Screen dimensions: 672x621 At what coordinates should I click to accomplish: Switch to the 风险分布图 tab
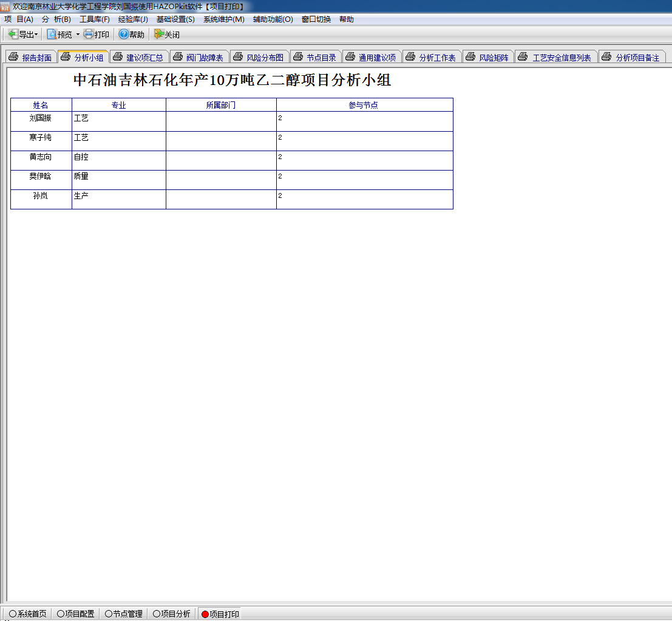259,58
